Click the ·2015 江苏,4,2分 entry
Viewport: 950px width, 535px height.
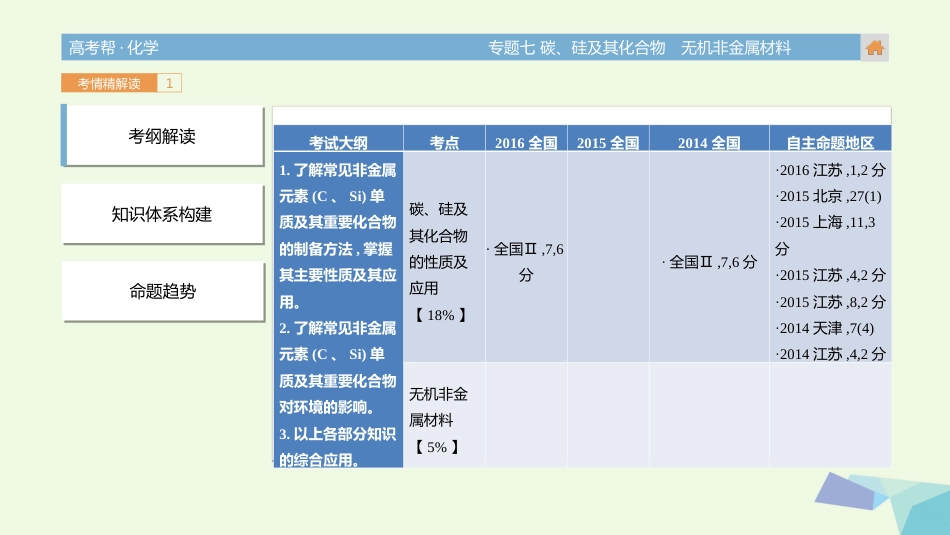[x=830, y=275]
